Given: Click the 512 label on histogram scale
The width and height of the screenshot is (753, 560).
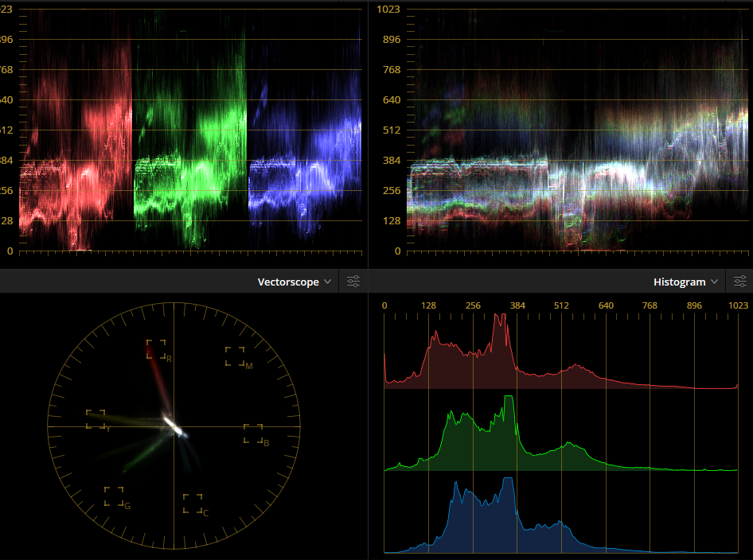Looking at the screenshot, I should 561,305.
